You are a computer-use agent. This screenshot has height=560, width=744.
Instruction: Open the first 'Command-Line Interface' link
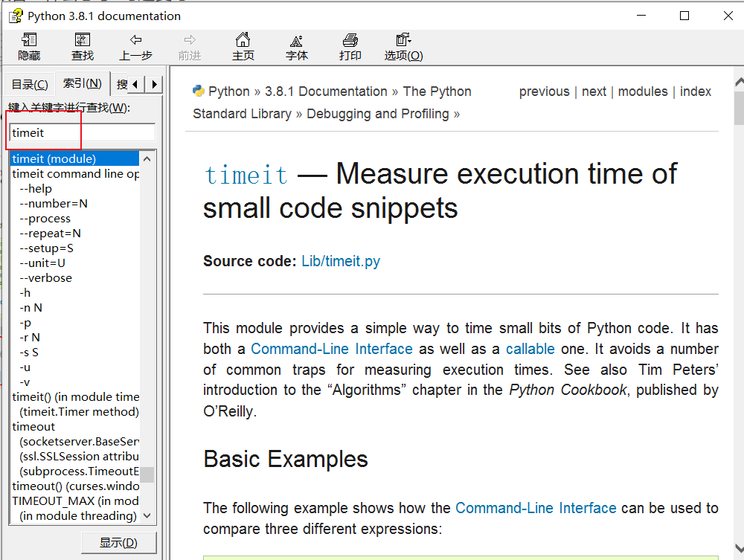[x=332, y=349]
